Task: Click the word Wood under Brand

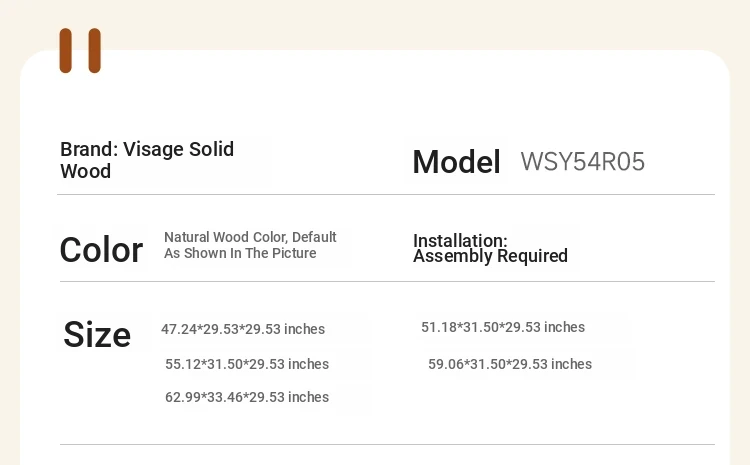Action: coord(86,171)
